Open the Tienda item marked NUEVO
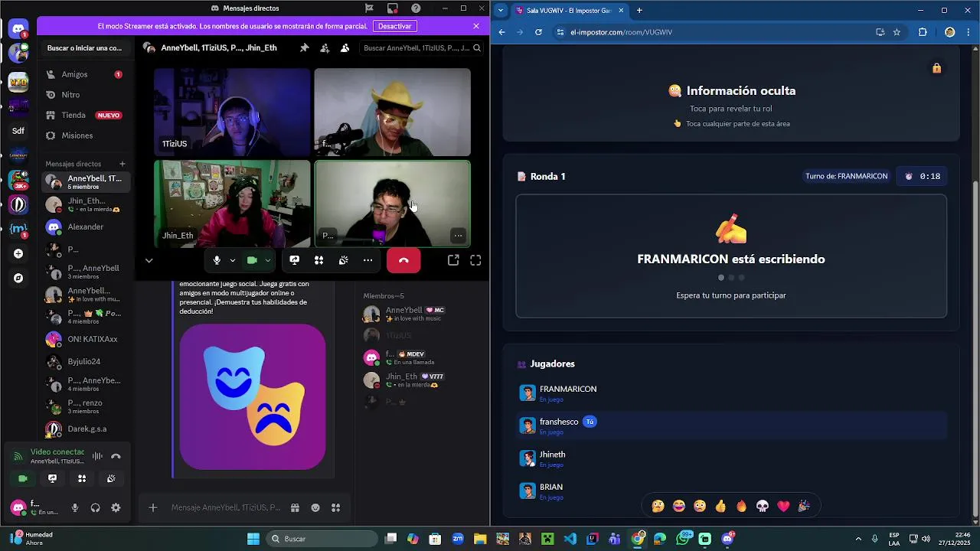 coord(85,116)
